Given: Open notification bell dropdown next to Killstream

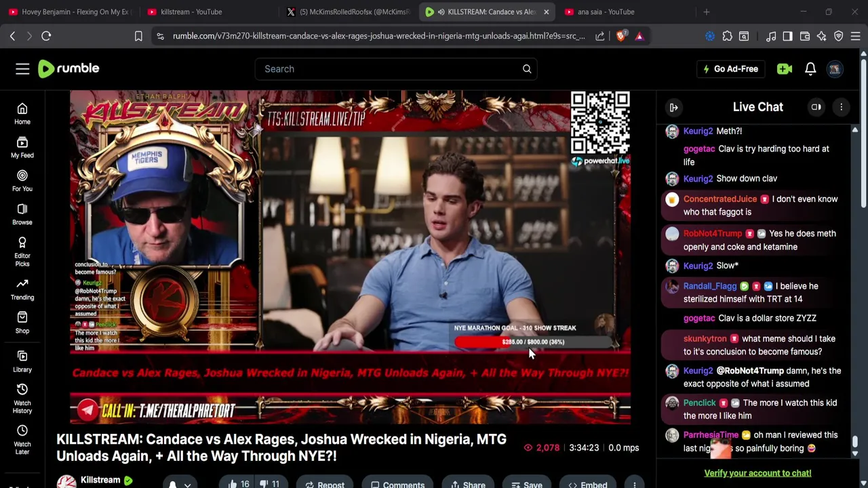Looking at the screenshot, I should 180,484.
